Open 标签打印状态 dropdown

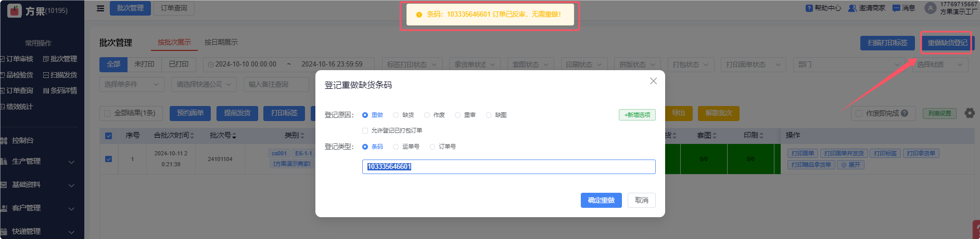(412, 64)
